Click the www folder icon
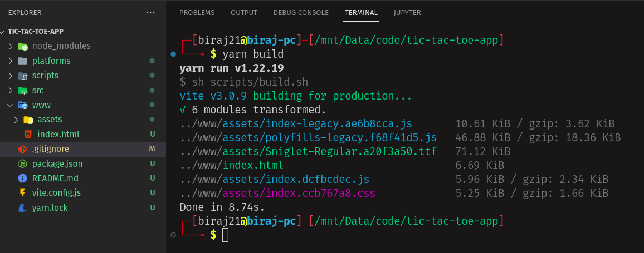This screenshot has height=253, width=644. click(x=23, y=106)
